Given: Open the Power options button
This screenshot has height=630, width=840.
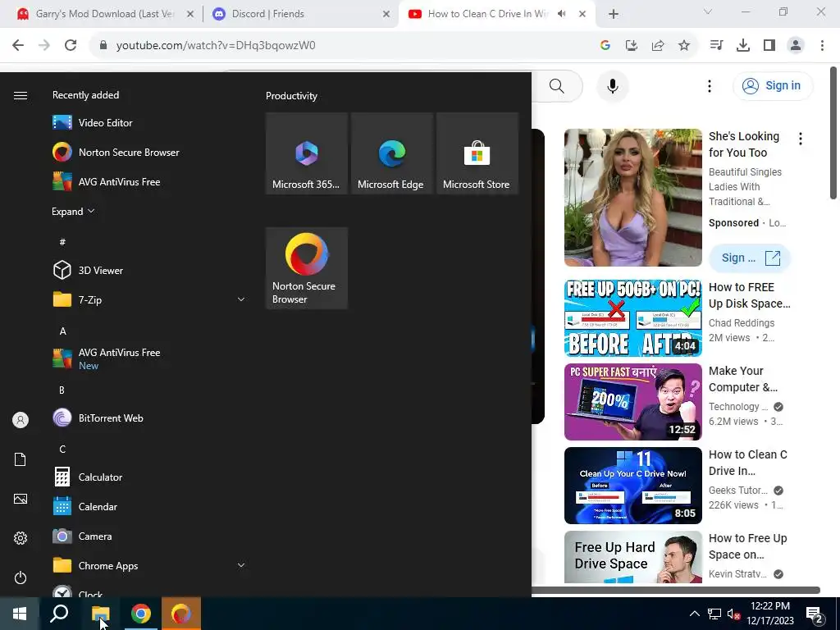Looking at the screenshot, I should pos(21,577).
